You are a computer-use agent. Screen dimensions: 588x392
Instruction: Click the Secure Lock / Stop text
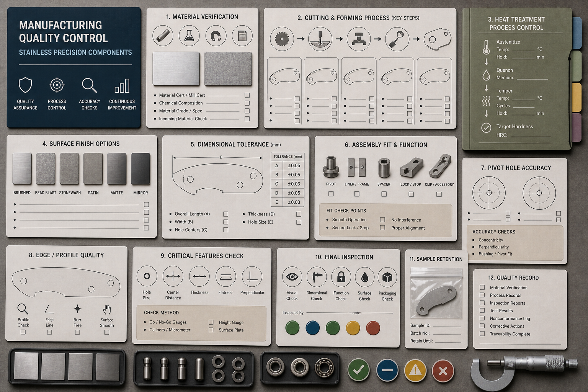tap(350, 228)
